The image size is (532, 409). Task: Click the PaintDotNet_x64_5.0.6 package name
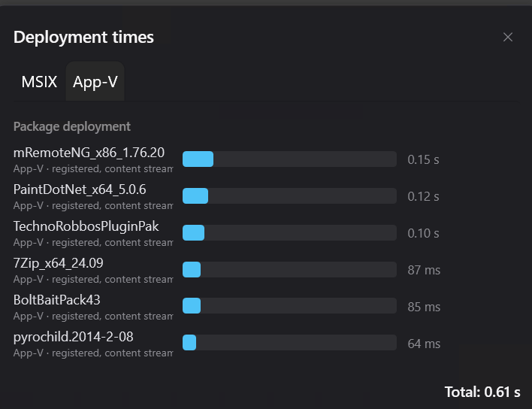click(80, 189)
